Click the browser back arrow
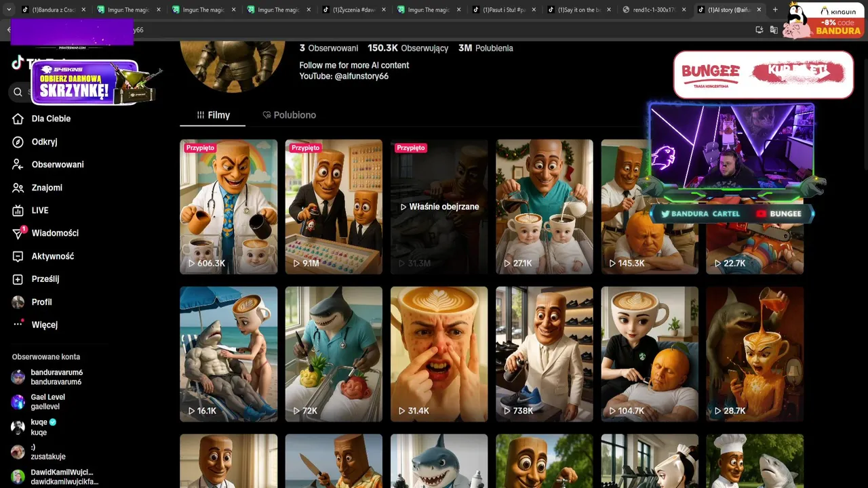Viewport: 868px width, 488px height. click(9, 30)
